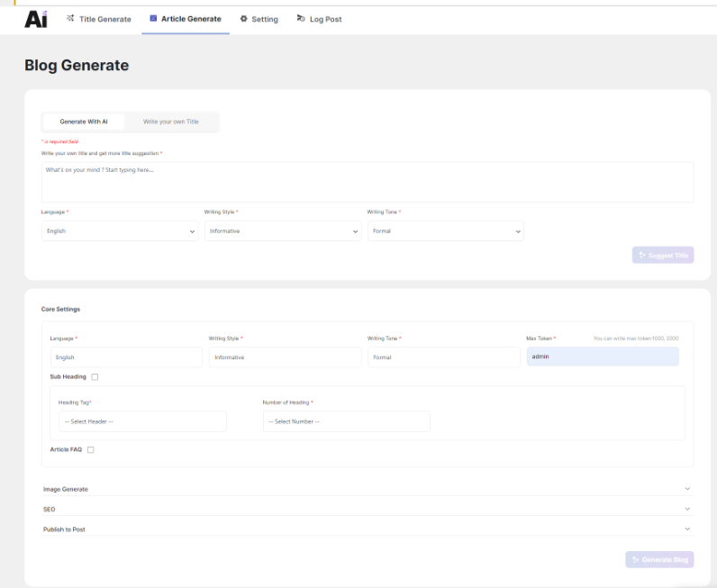Open the top Language dropdown
Screen dimensions: 717x588
click(120, 231)
